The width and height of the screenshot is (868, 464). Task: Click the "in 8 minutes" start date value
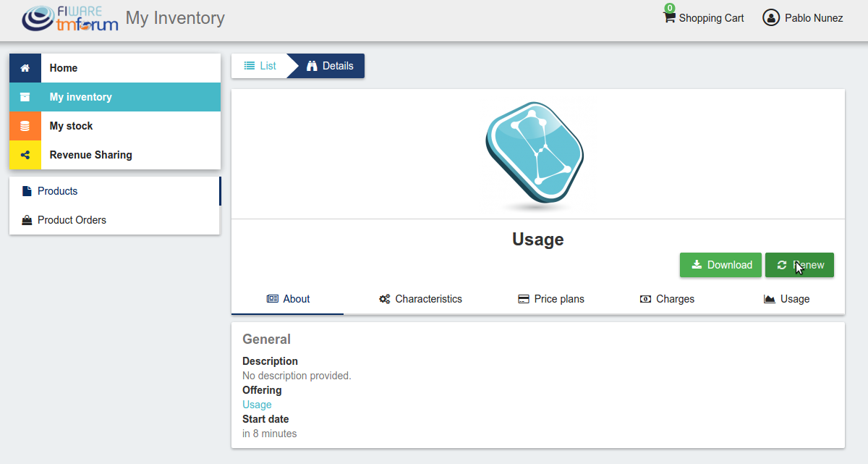[x=269, y=434]
